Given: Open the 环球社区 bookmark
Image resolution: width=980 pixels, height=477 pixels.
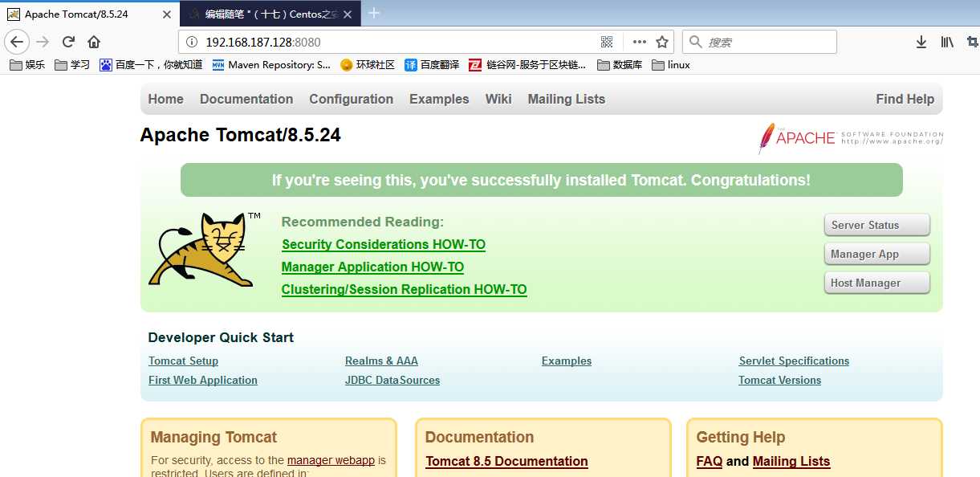Looking at the screenshot, I should [368, 65].
